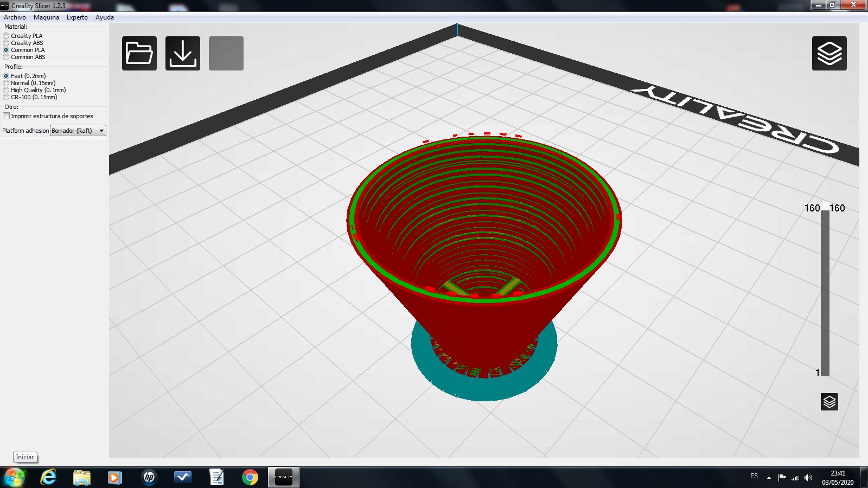
Task: Click the greyed-out globe icon button
Action: click(x=226, y=53)
